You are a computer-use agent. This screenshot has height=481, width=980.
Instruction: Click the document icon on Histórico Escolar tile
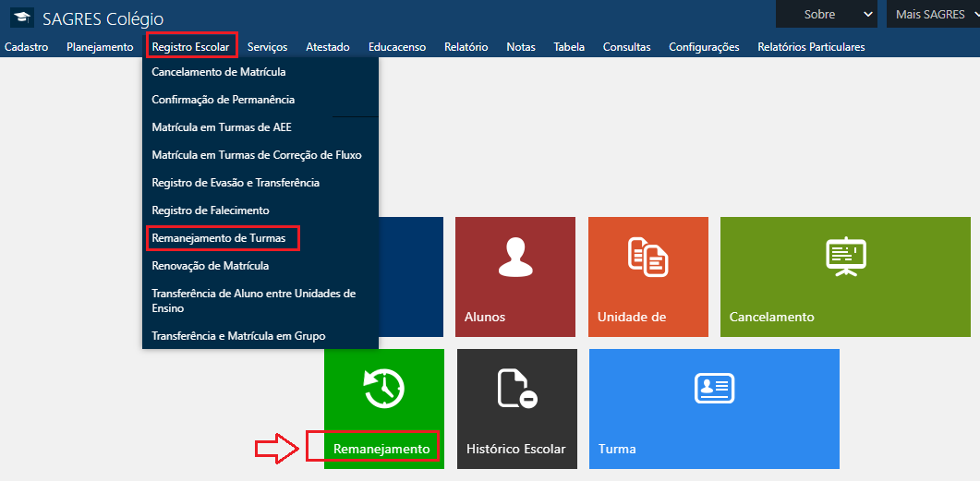[516, 388]
